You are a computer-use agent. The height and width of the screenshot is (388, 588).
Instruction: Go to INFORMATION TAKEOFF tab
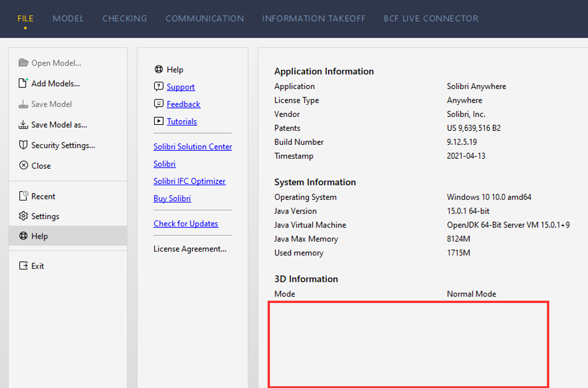tap(314, 18)
